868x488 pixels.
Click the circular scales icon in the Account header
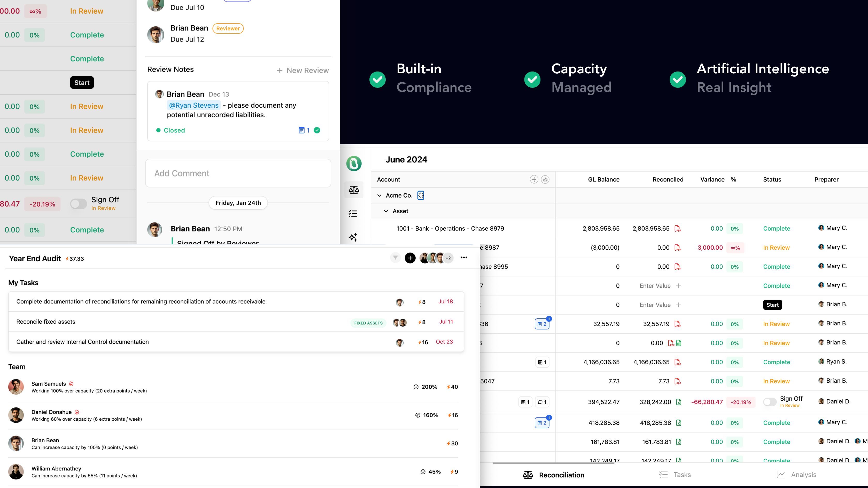(545, 179)
